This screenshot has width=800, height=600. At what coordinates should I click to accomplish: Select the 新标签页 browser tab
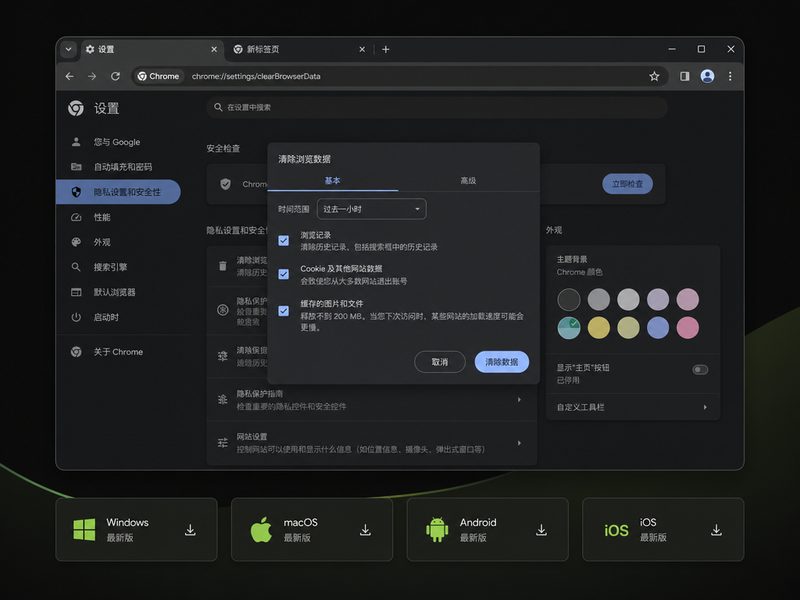pyautogui.click(x=298, y=49)
